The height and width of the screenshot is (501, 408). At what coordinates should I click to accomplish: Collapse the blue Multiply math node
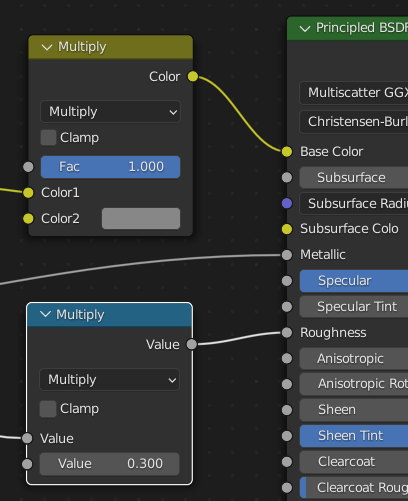coord(45,314)
